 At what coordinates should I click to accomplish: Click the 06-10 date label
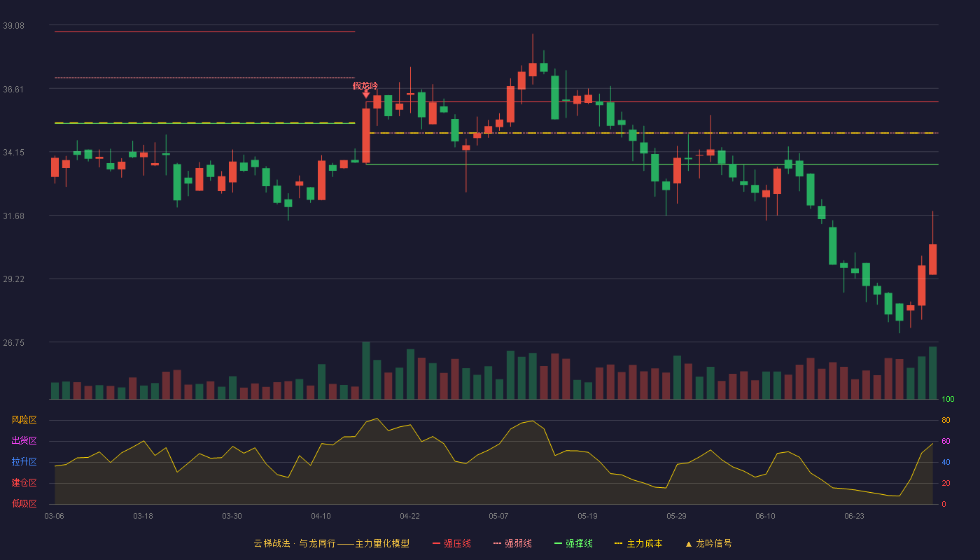[765, 516]
